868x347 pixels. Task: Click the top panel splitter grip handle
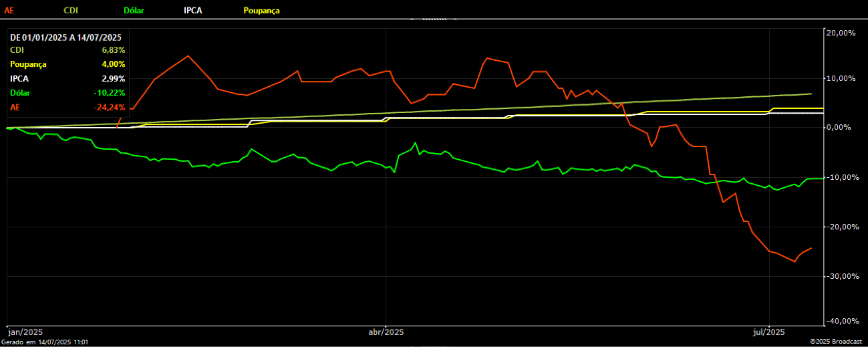click(434, 19)
